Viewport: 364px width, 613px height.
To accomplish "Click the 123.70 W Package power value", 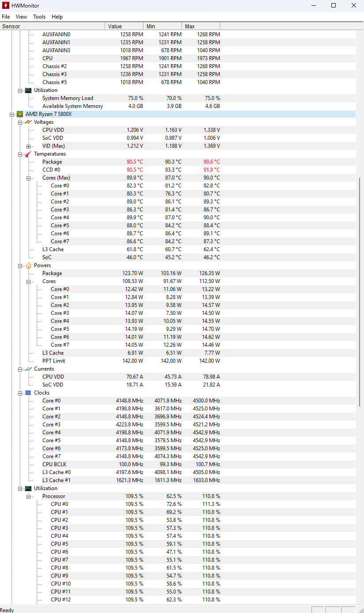I will pyautogui.click(x=133, y=273).
